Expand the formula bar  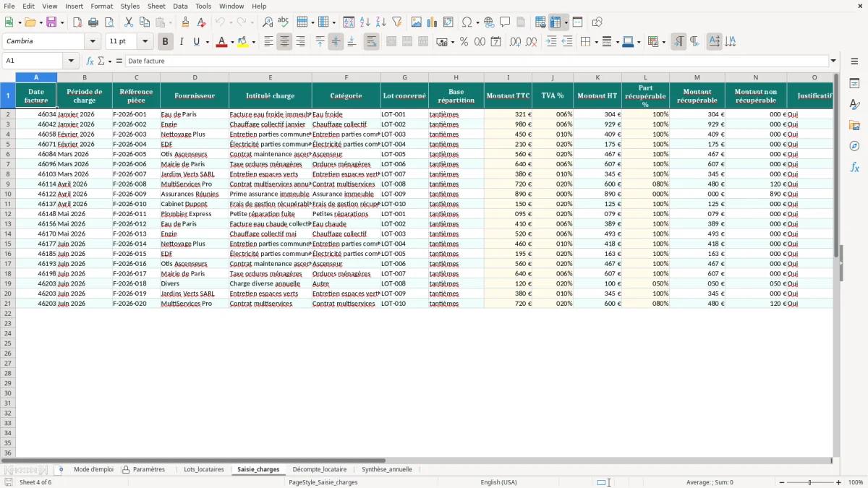(833, 61)
